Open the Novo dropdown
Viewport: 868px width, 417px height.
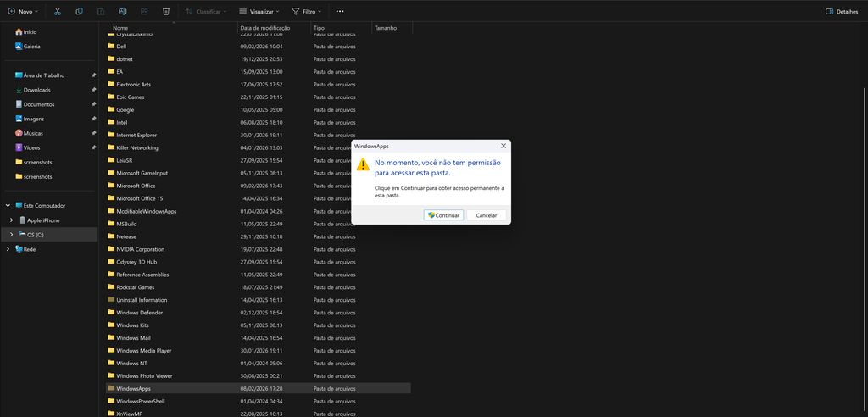pos(23,11)
